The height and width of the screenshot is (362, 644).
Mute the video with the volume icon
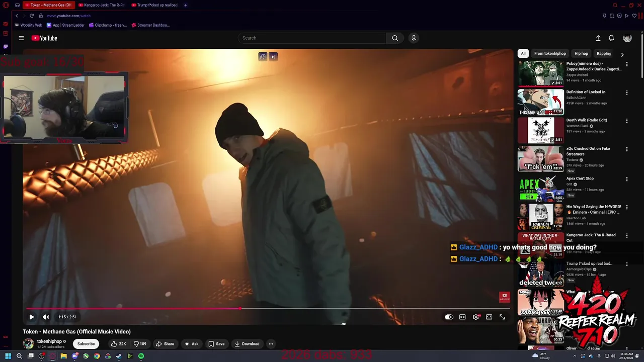tap(46, 317)
